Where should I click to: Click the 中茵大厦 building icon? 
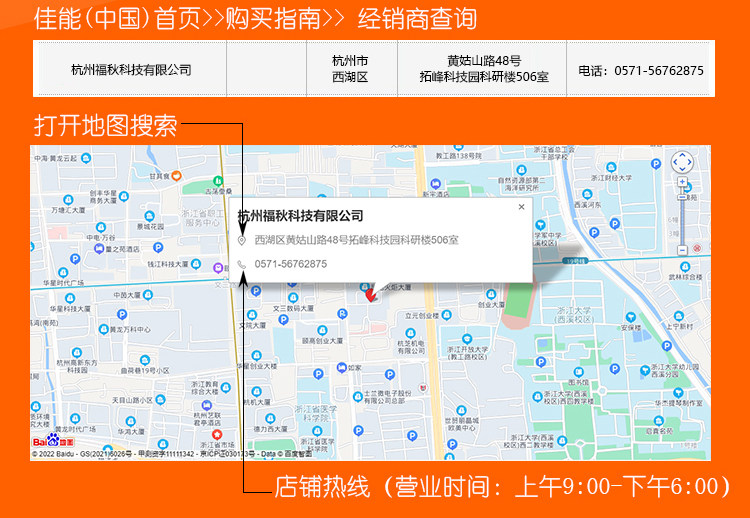(x=148, y=295)
